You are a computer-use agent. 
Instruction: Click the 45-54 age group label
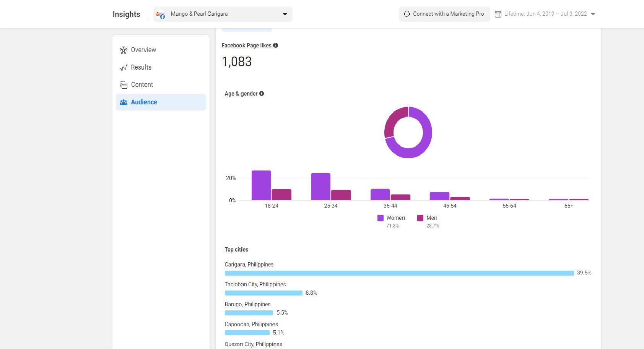[x=450, y=206]
